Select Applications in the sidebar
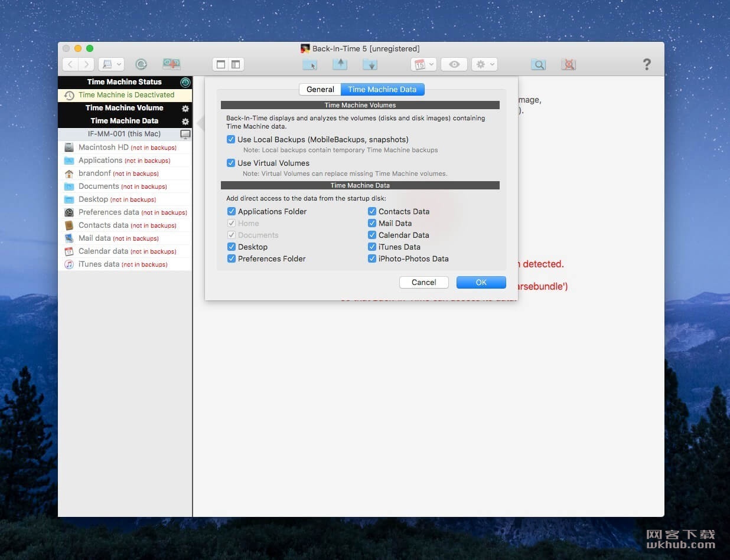This screenshot has width=730, height=560. [x=125, y=161]
